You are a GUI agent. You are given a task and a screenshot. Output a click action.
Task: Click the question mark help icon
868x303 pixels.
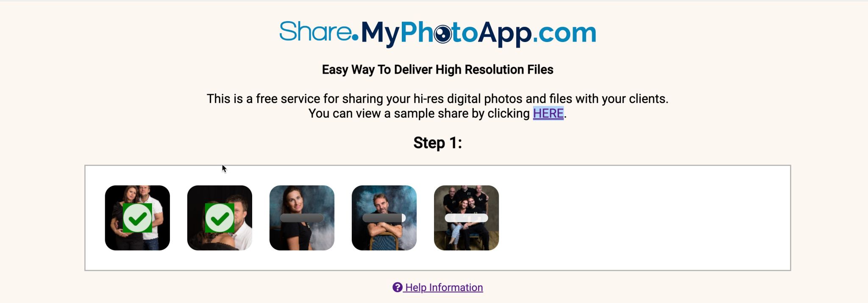[397, 287]
